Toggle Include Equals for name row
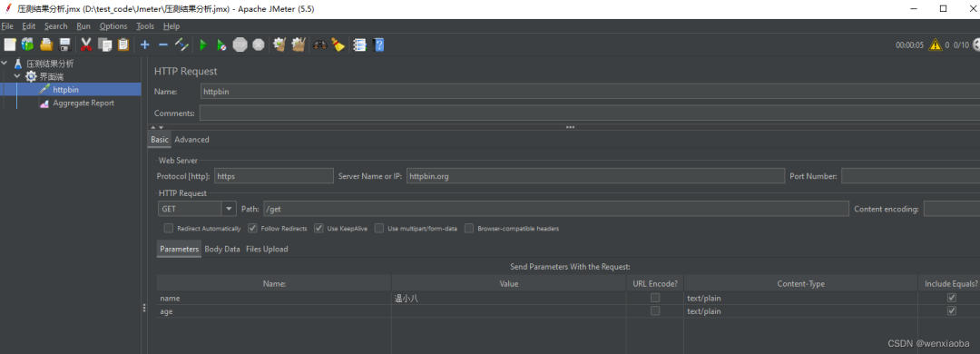The image size is (980, 354). coord(952,298)
